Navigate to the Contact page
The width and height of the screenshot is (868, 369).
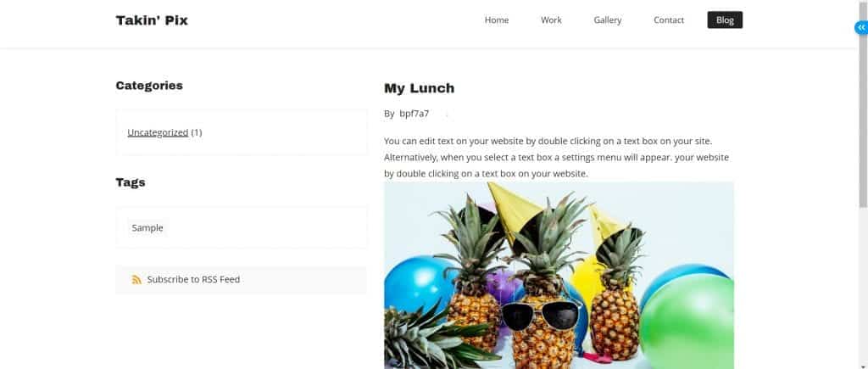click(669, 20)
